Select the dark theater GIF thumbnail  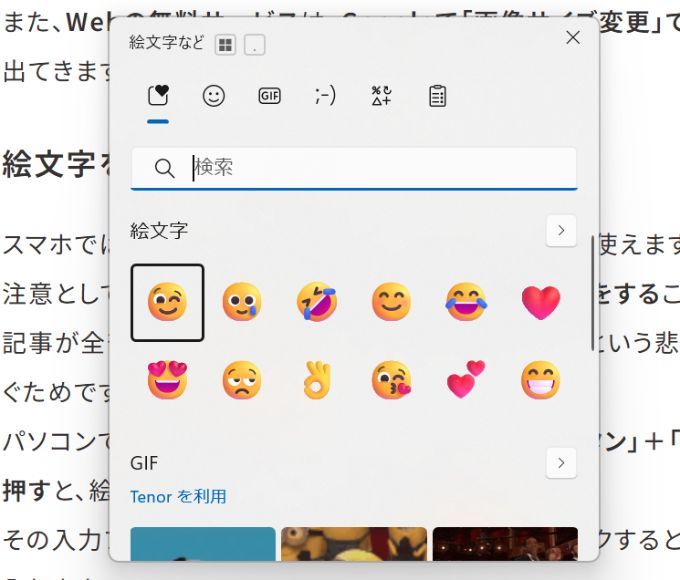click(505, 544)
